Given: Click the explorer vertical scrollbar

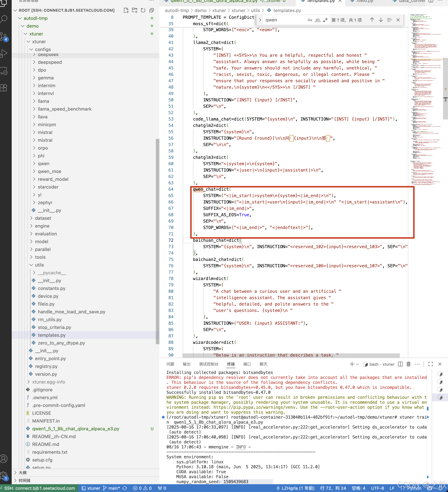Looking at the screenshot, I should click(158, 241).
